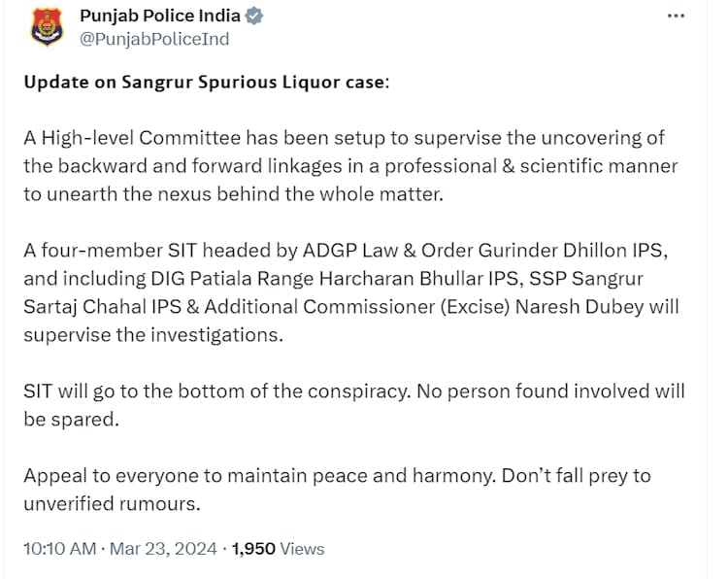Click the 'SIT will go to the bottom' paragraph
Image resolution: width=728 pixels, height=579 pixels.
pos(349,405)
